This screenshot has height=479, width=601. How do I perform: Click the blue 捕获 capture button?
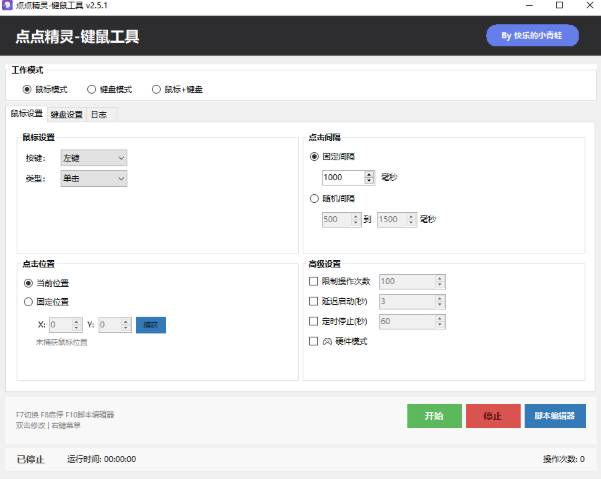coord(151,325)
